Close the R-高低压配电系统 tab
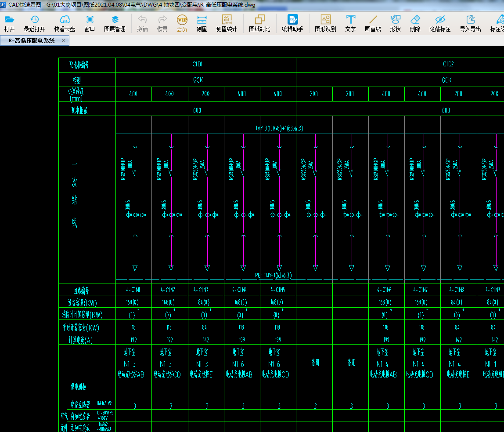This screenshot has width=504, height=432. click(x=64, y=40)
